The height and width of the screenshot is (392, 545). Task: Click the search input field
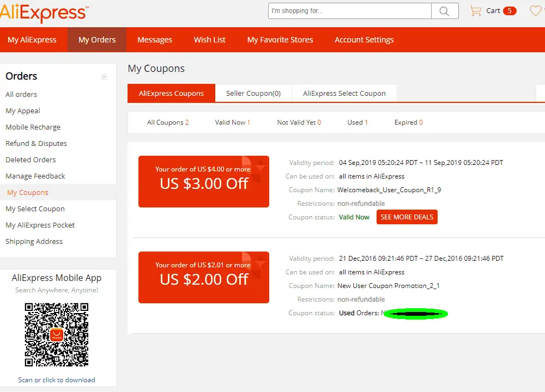point(350,11)
